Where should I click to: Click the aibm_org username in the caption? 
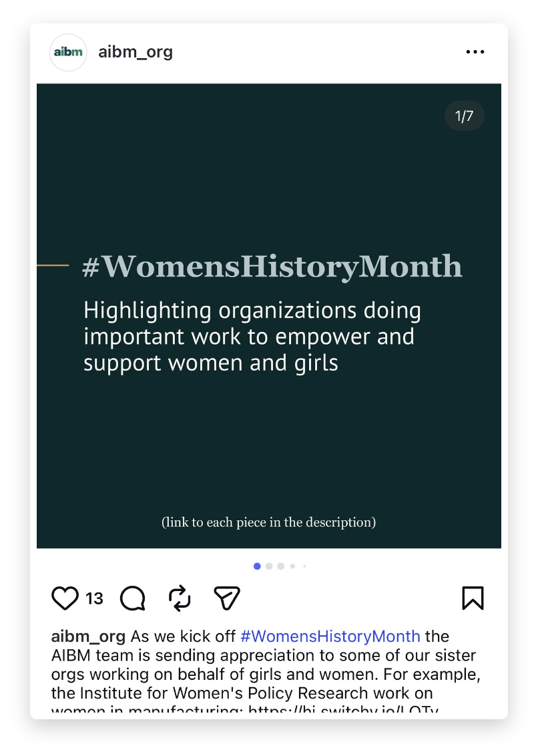tap(88, 637)
